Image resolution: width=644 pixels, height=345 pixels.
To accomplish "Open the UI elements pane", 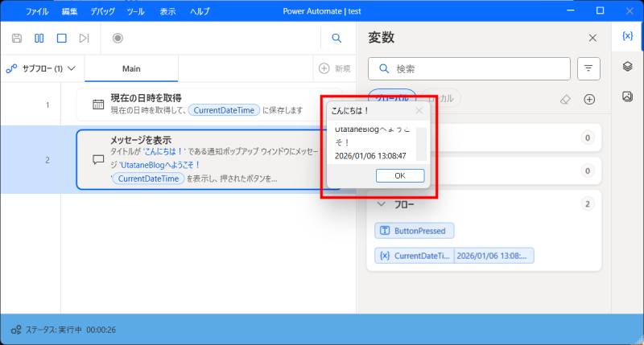I will [x=627, y=66].
